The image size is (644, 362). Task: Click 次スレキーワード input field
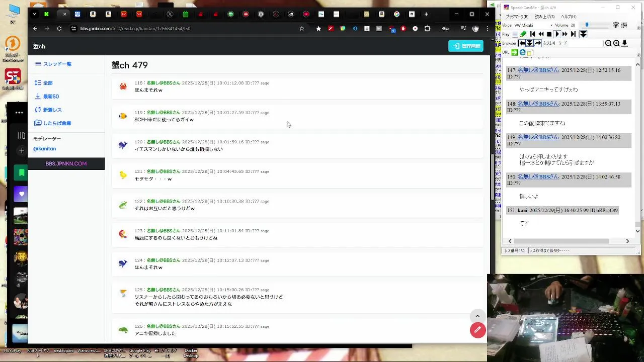point(586,43)
